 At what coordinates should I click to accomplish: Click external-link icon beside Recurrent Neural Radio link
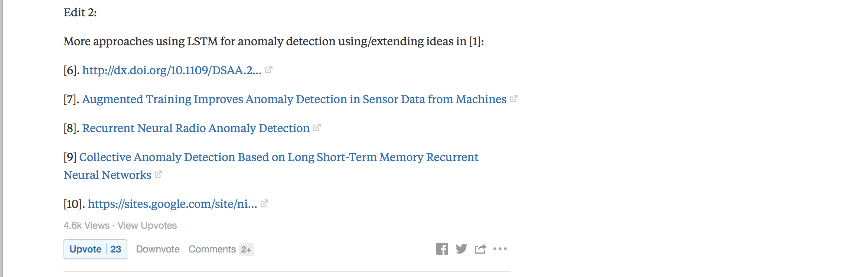[x=317, y=127]
